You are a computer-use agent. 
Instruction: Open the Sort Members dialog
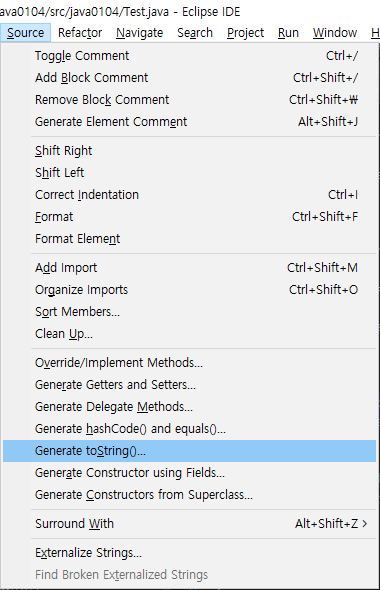[189, 312]
